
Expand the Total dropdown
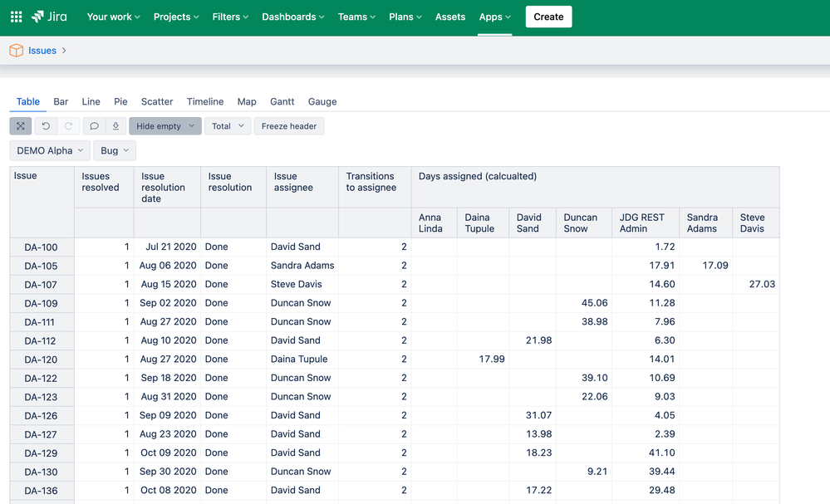click(x=228, y=126)
